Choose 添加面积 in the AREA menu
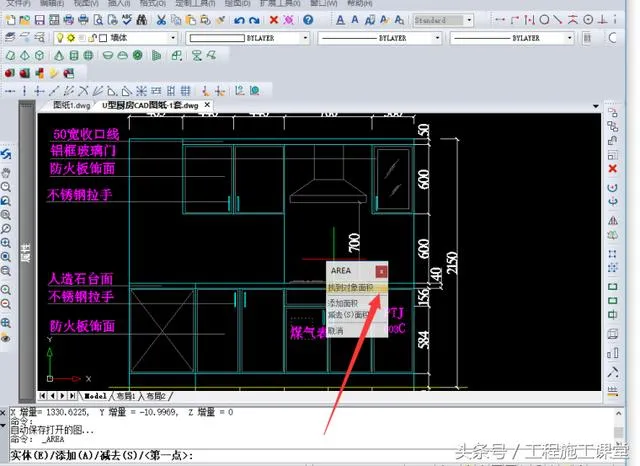 pos(345,302)
